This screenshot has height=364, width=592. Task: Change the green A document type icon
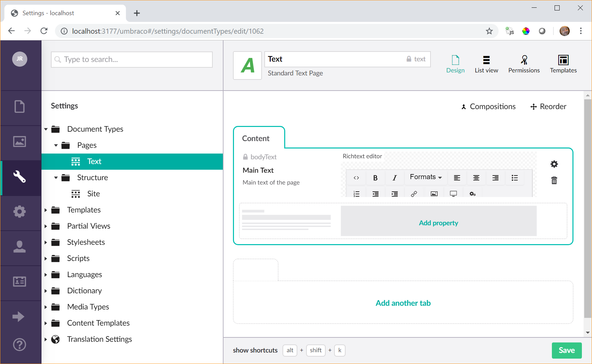click(x=247, y=66)
